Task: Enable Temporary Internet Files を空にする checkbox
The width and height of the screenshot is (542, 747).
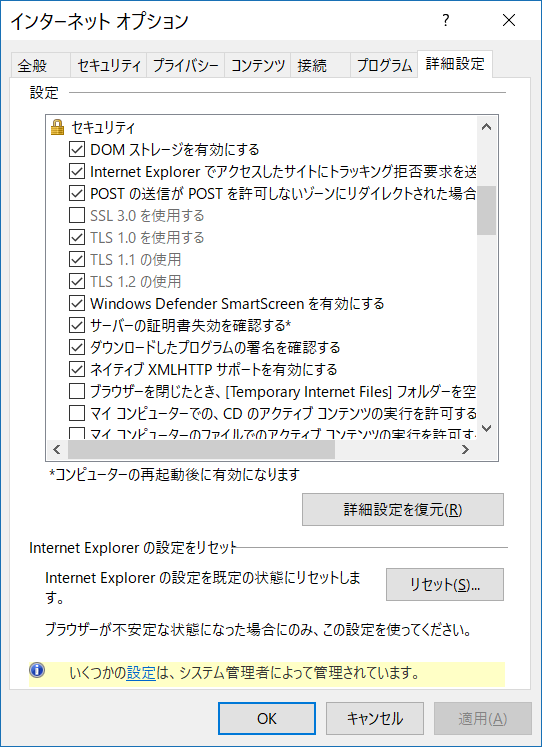Action: click(77, 391)
